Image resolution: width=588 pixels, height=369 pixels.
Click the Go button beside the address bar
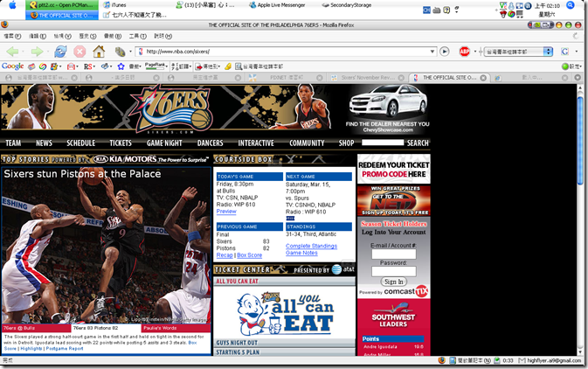click(x=445, y=52)
